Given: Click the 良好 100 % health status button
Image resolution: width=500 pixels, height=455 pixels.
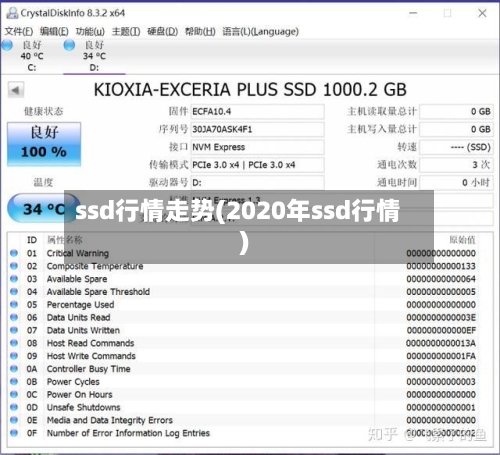Looking at the screenshot, I should [44, 144].
